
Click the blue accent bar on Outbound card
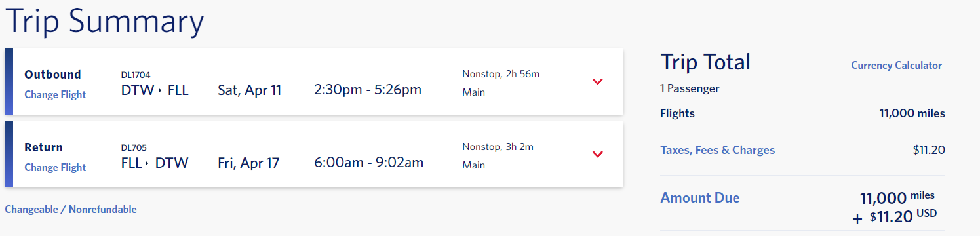point(9,81)
